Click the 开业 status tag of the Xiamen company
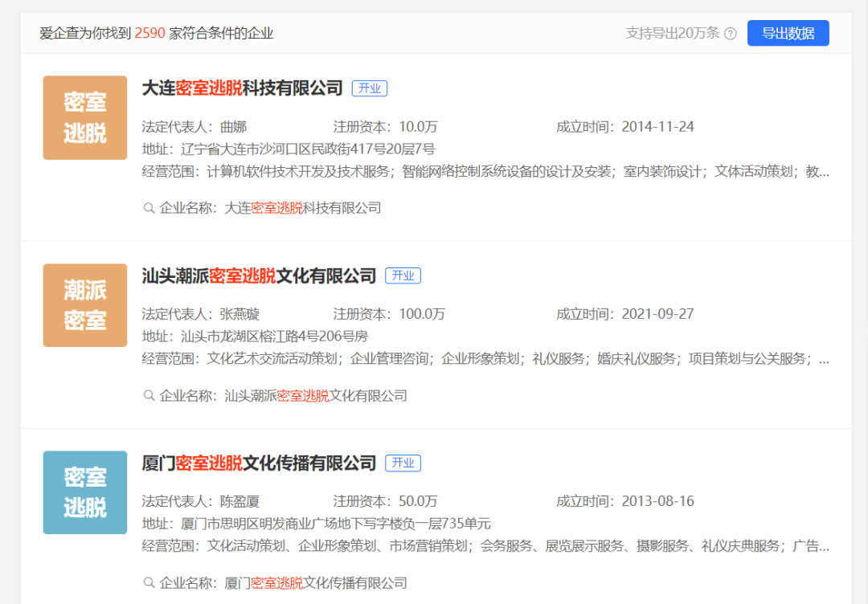The image size is (868, 604). 403,463
